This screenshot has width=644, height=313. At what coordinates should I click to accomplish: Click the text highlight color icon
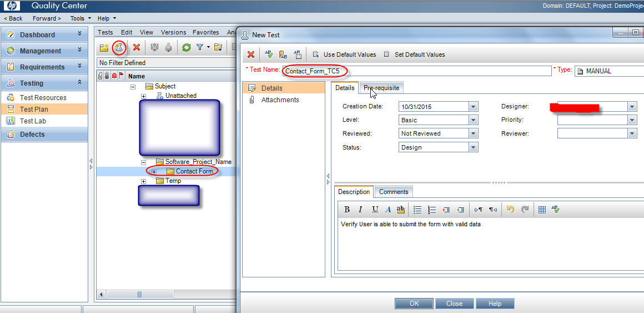tap(400, 210)
